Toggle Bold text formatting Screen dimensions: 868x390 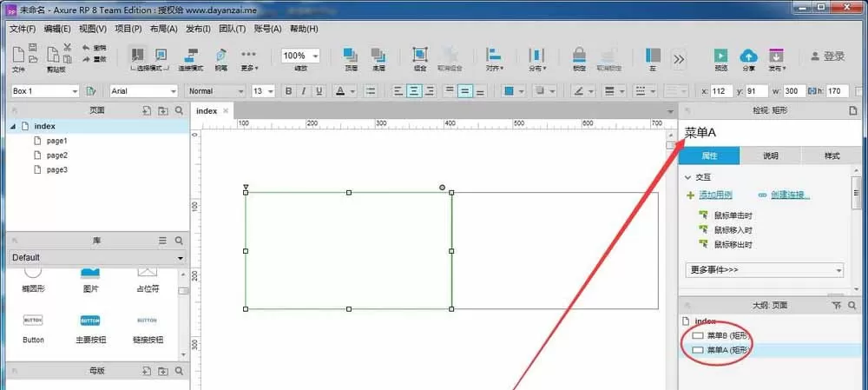click(288, 91)
